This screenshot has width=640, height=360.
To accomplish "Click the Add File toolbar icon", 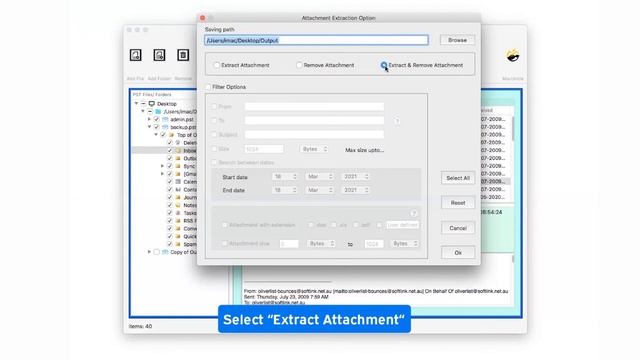I will point(136,55).
